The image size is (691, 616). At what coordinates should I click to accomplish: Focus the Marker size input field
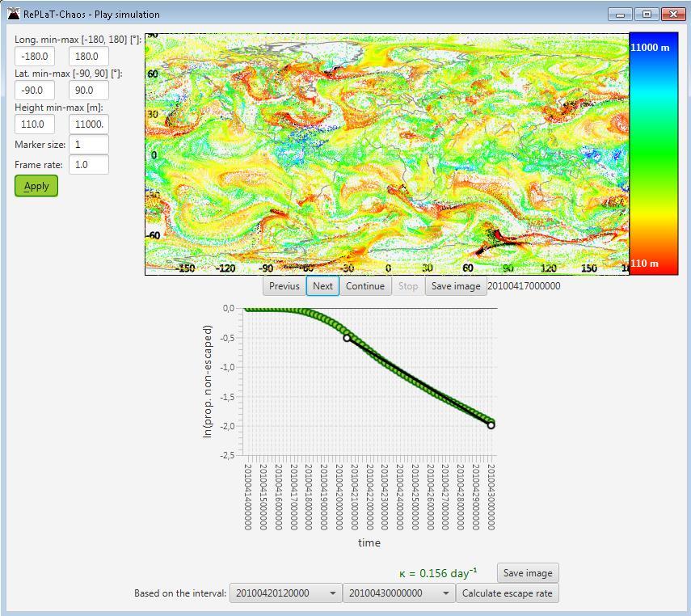click(89, 145)
